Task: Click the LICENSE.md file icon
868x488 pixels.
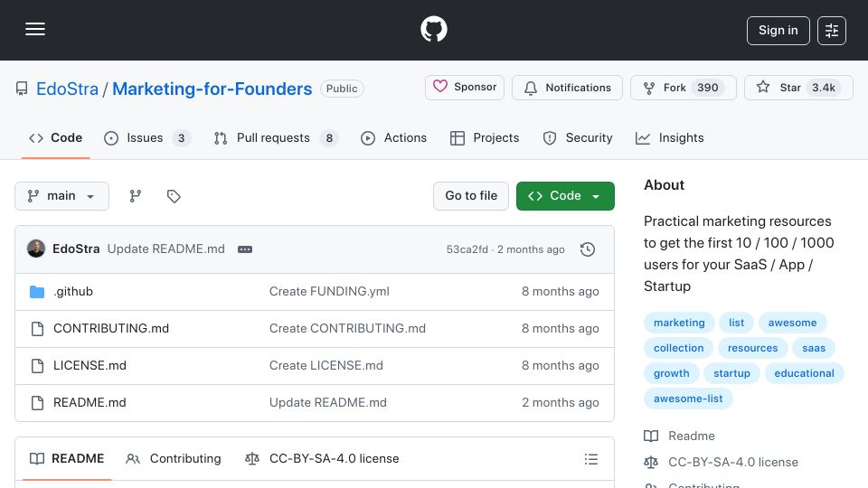Action: (x=37, y=366)
